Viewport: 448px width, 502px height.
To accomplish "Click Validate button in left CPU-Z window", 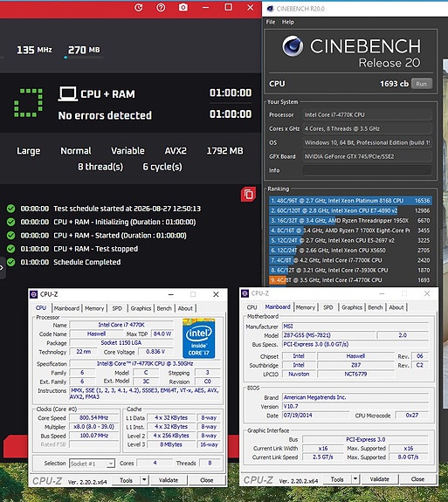I will [169, 480].
